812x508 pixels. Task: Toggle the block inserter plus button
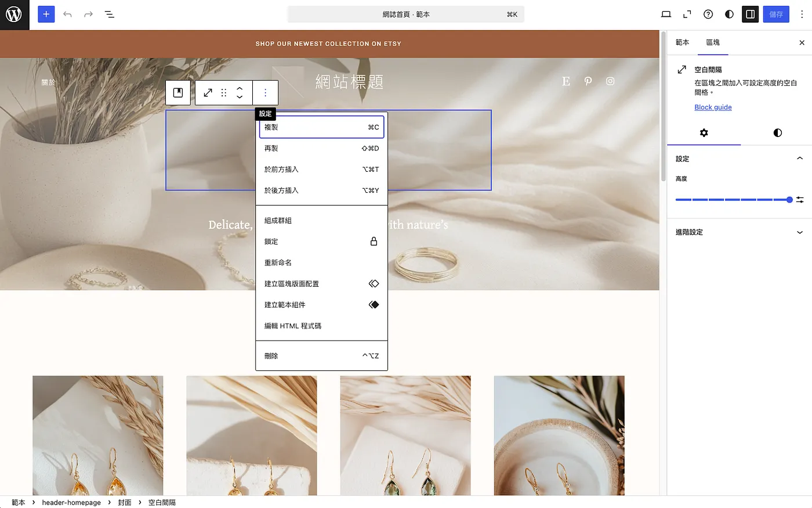(x=46, y=15)
